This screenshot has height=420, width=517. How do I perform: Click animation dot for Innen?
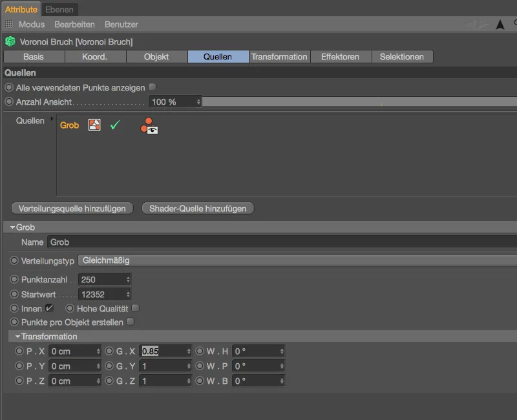pos(14,308)
